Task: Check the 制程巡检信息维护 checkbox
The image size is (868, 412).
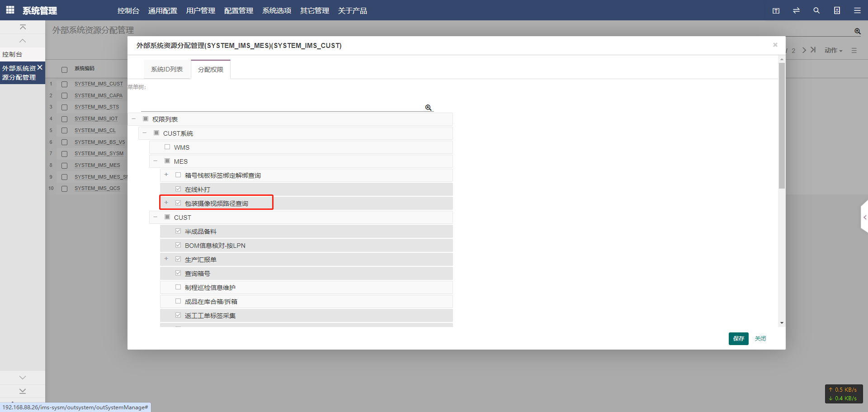Action: tap(178, 287)
